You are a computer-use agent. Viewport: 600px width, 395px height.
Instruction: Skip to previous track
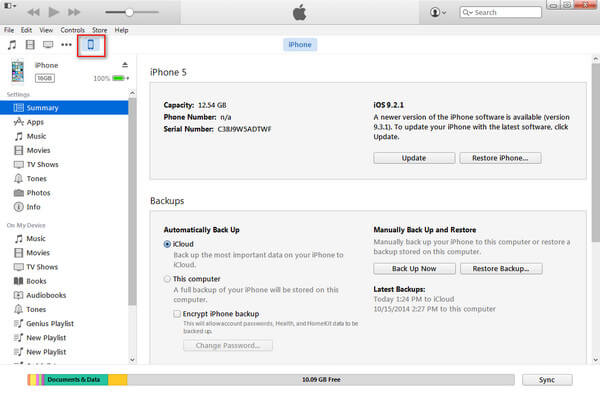coord(33,12)
